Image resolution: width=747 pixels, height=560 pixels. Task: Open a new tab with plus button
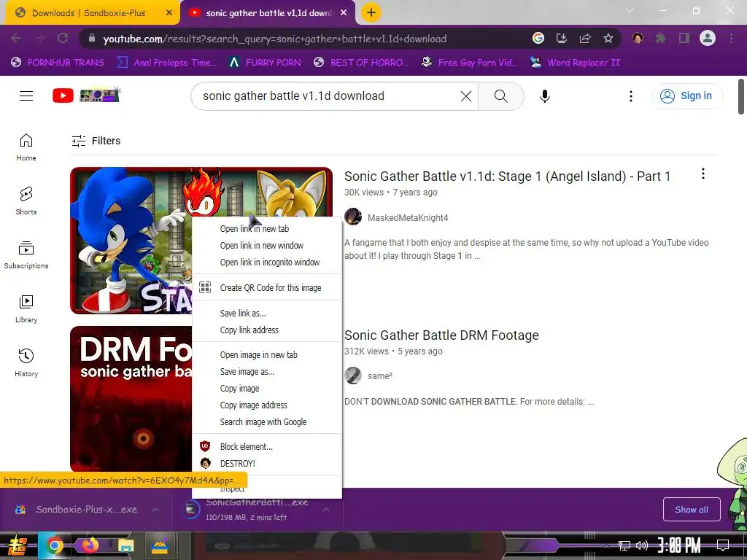(x=371, y=12)
